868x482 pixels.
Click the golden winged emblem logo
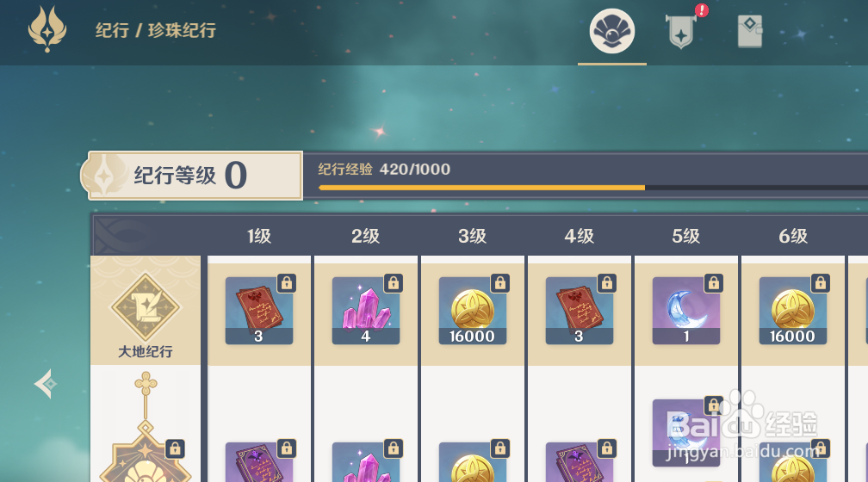pyautogui.click(x=47, y=29)
